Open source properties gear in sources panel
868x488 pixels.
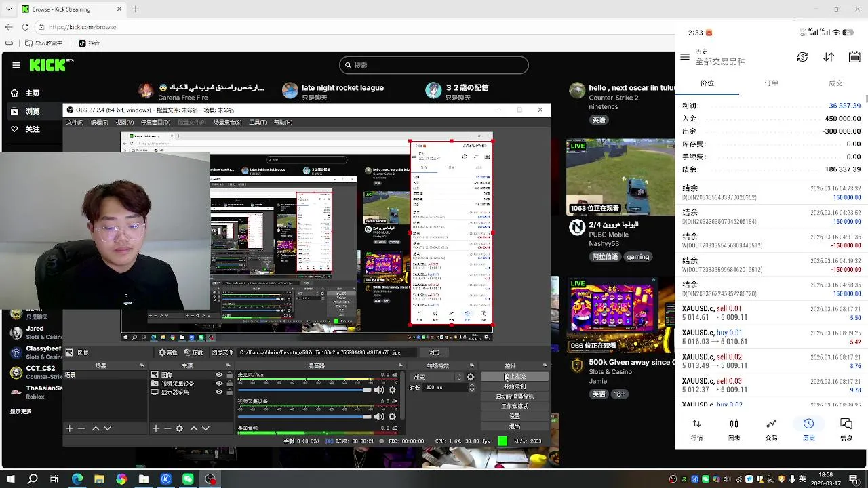180,428
